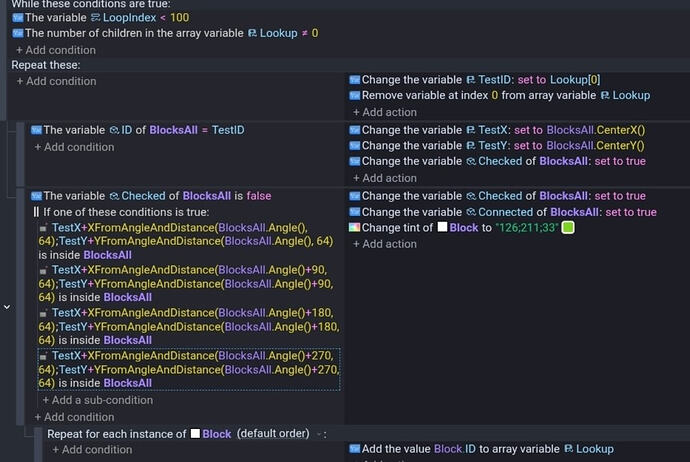The image size is (690, 462).
Task: Select the value 100 in LoopIndex condition
Action: click(180, 18)
